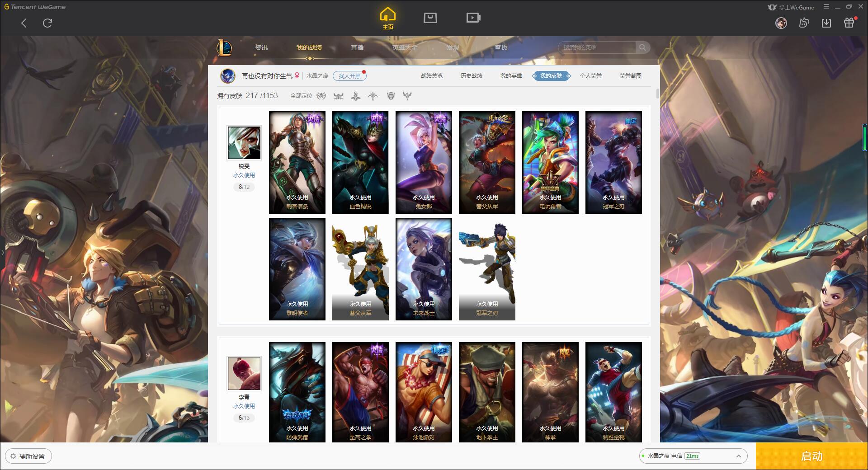The height and width of the screenshot is (470, 868).
Task: Switch to 战绩总览 tab
Action: click(x=432, y=76)
